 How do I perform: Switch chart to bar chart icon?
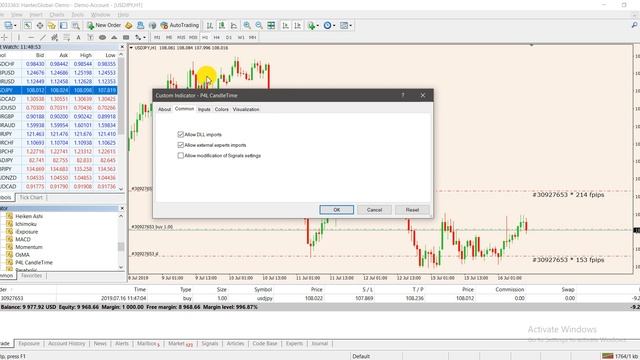point(209,25)
